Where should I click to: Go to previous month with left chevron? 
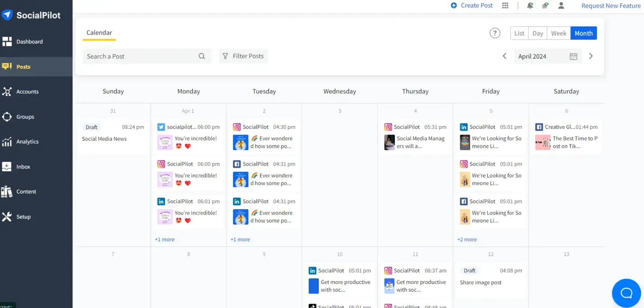tap(504, 56)
